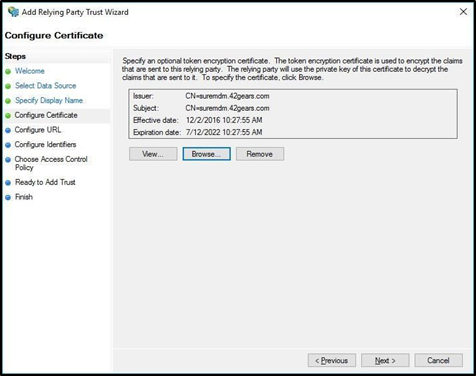This screenshot has width=476, height=376.
Task: Click the green bullet beside Configure Certificate
Action: click(x=8, y=116)
